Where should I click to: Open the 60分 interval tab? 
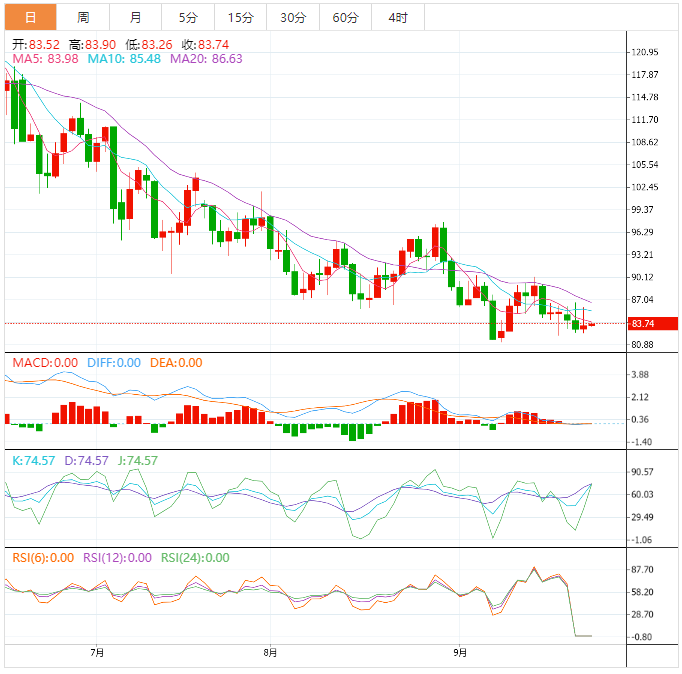345,17
